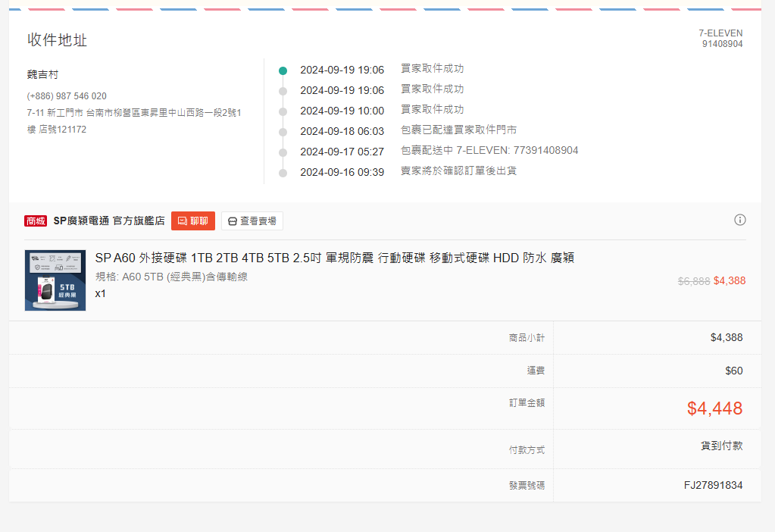Click the storefront icon in 查看賣場
Viewport: 775px width, 532px height.
pyautogui.click(x=233, y=221)
